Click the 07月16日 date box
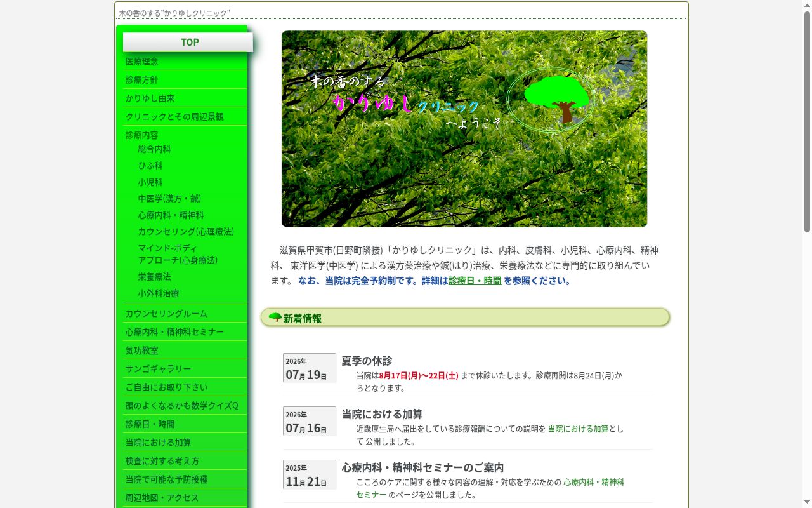Viewport: 812px width, 508px height. pyautogui.click(x=310, y=421)
